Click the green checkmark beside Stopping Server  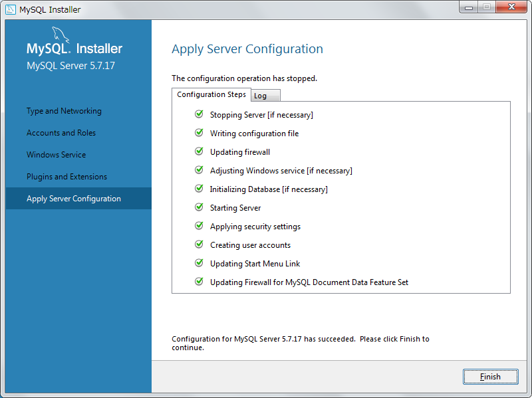(199, 114)
